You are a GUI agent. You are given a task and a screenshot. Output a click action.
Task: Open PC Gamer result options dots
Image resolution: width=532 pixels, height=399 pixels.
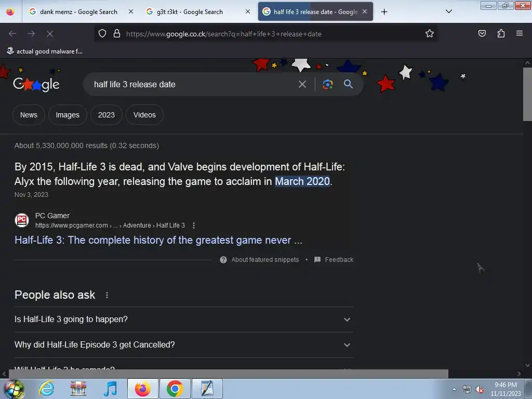tap(194, 225)
